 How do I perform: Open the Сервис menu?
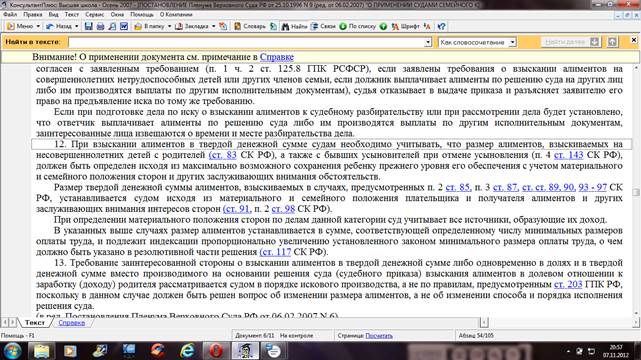coord(94,14)
